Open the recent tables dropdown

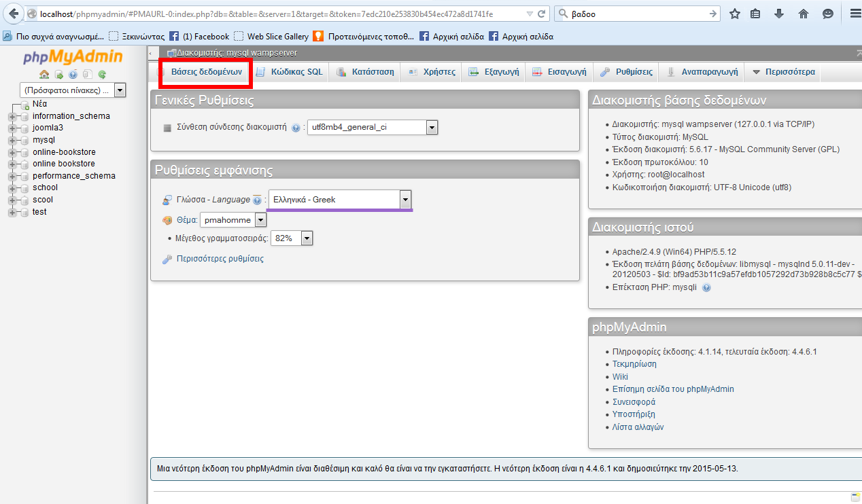tap(73, 90)
